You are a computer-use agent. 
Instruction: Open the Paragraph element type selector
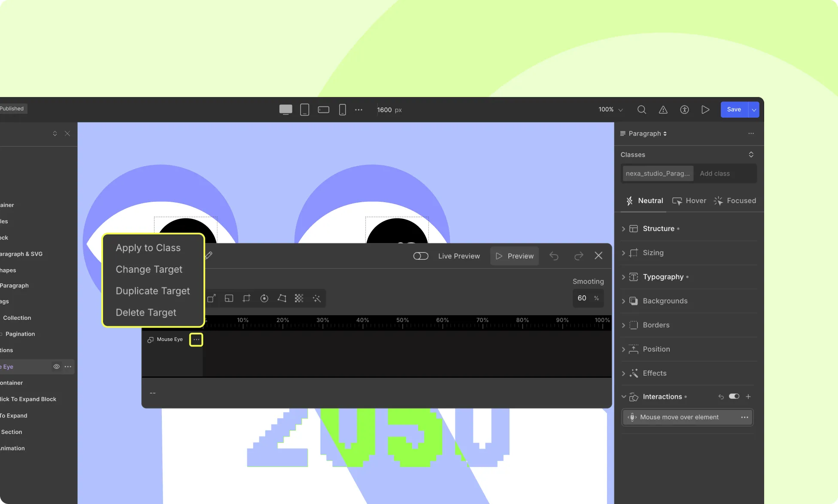(x=644, y=134)
